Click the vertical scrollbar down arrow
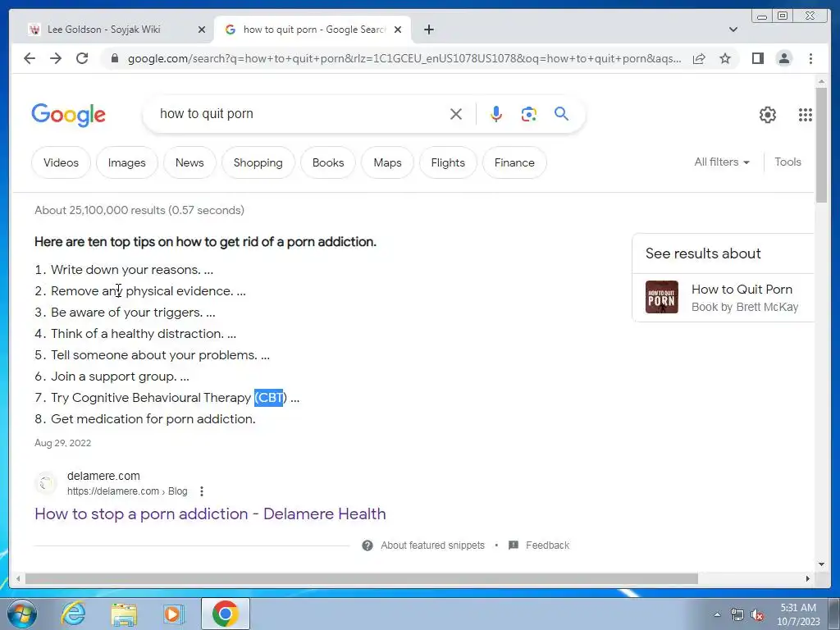840x630 pixels. tap(822, 564)
